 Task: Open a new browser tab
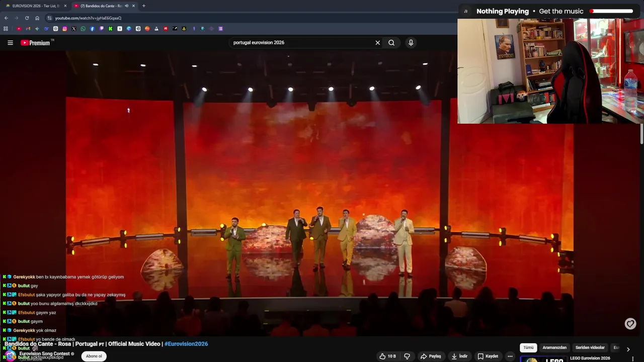coord(143,6)
